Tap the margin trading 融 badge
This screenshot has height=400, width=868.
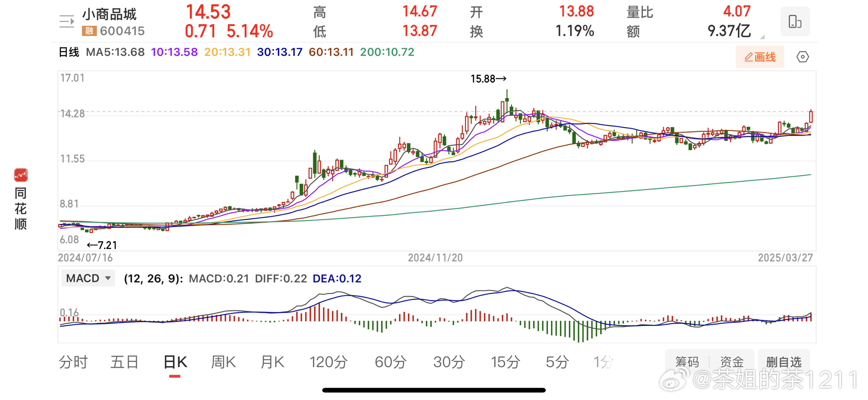89,31
